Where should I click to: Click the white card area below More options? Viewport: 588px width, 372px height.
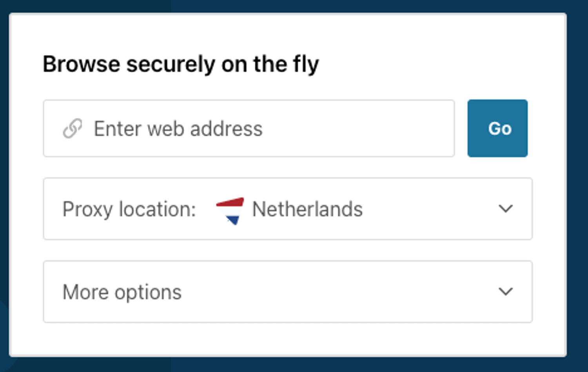click(288, 339)
